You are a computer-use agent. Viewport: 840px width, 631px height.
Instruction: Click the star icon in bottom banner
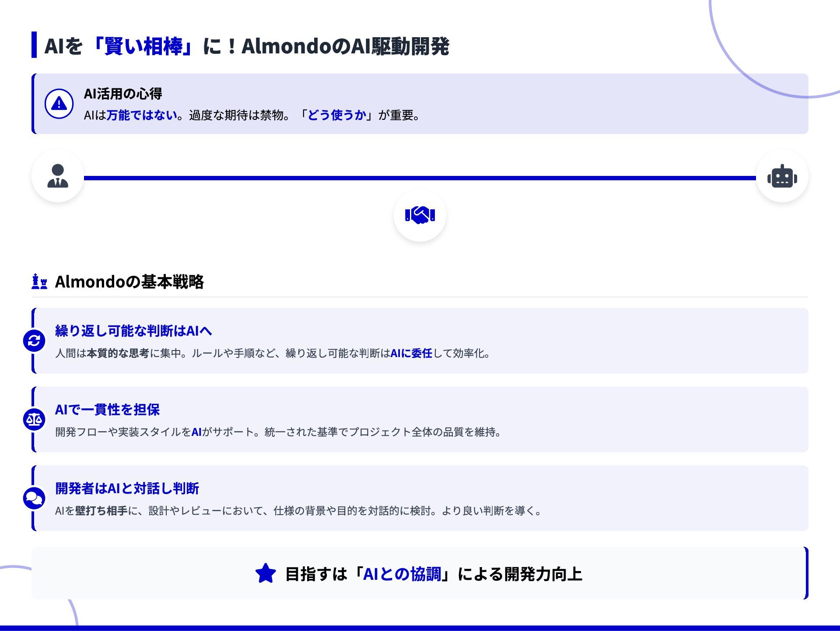[x=266, y=574]
